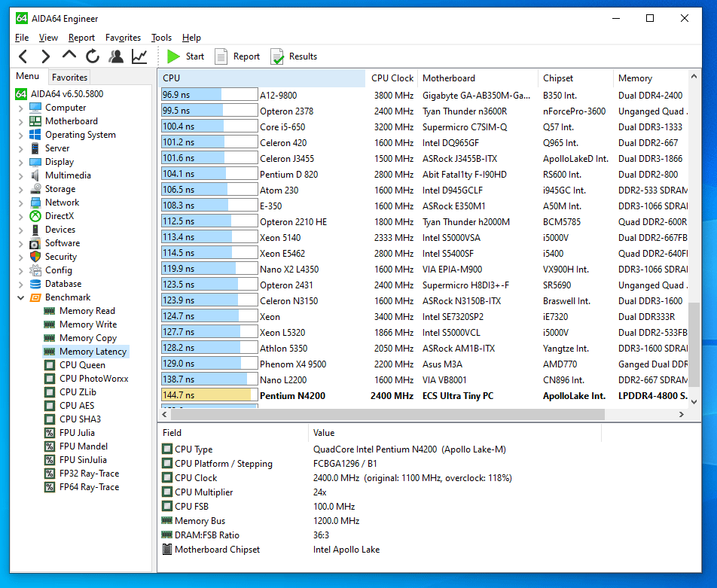Go forward with the right arrow toolbar icon
Viewport: 717px width, 588px height.
coord(45,56)
